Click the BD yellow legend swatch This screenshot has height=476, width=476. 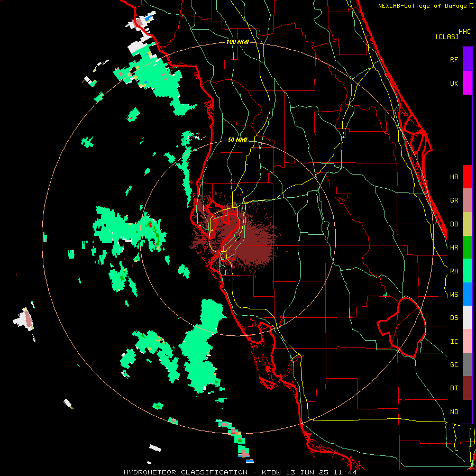click(467, 224)
